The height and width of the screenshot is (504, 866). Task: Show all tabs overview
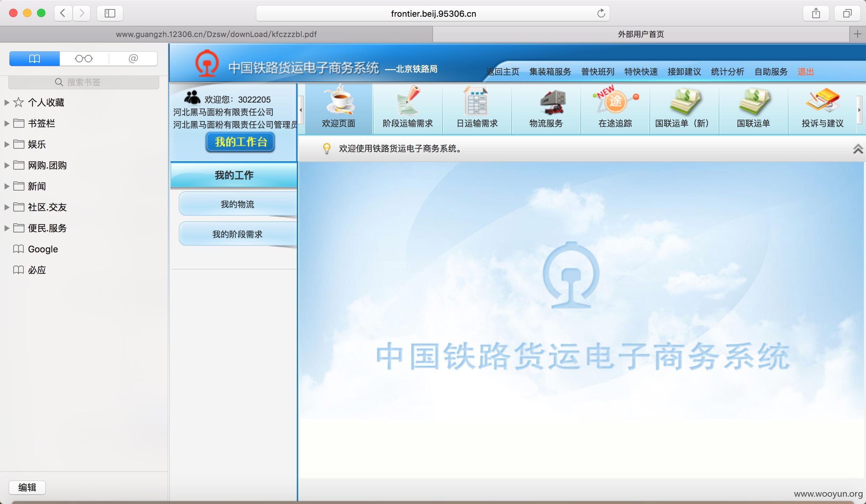coord(847,13)
